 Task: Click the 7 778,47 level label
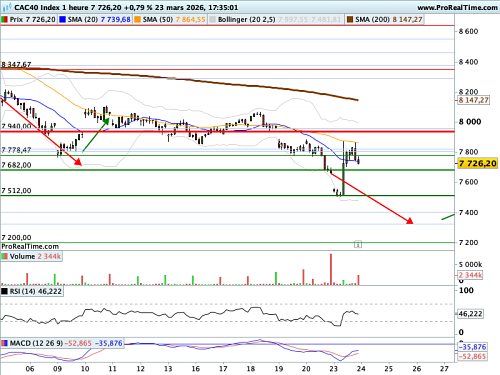pyautogui.click(x=16, y=150)
